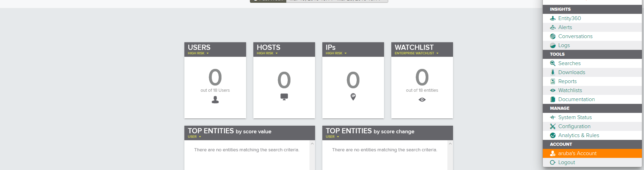Click the ACCOUNT section header
Screen dimensions: 644x170
coord(592,144)
